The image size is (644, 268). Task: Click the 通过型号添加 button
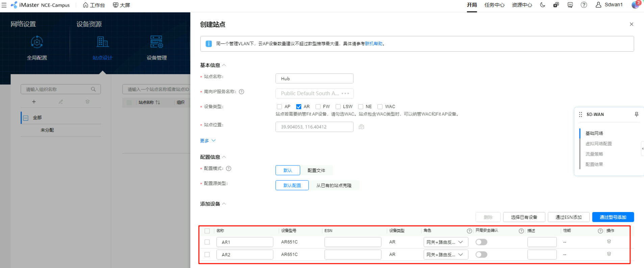point(613,217)
